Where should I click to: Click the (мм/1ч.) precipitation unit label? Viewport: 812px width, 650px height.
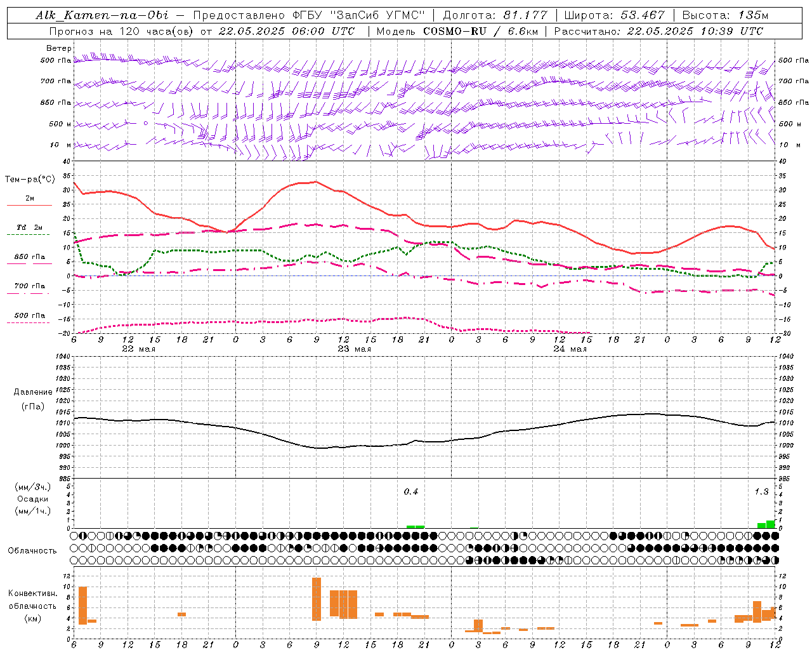point(33,510)
